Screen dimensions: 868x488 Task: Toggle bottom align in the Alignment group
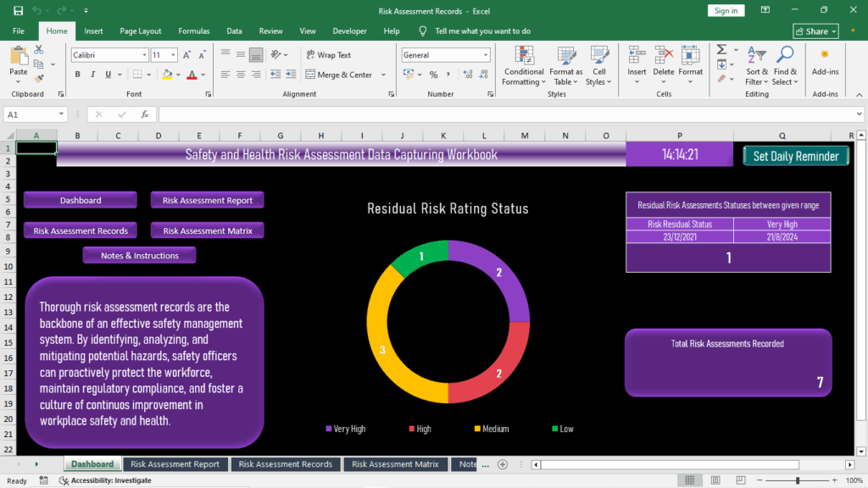256,55
